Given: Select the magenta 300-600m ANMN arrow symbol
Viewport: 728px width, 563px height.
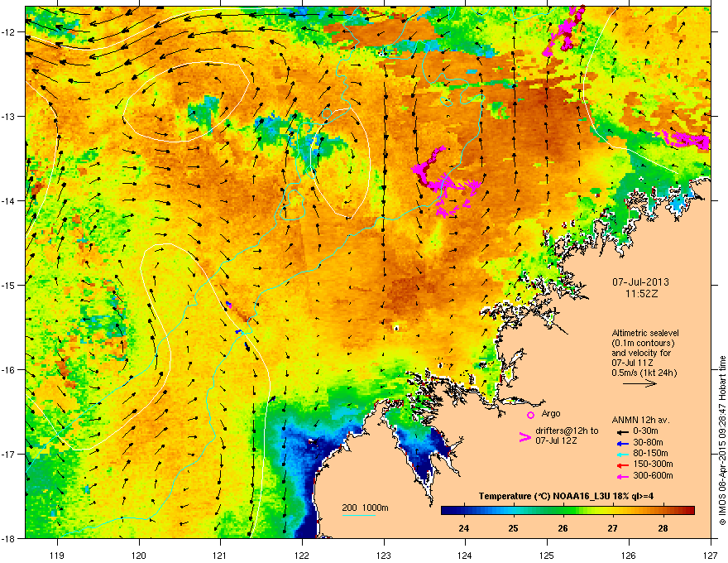Looking at the screenshot, I should tap(622, 476).
